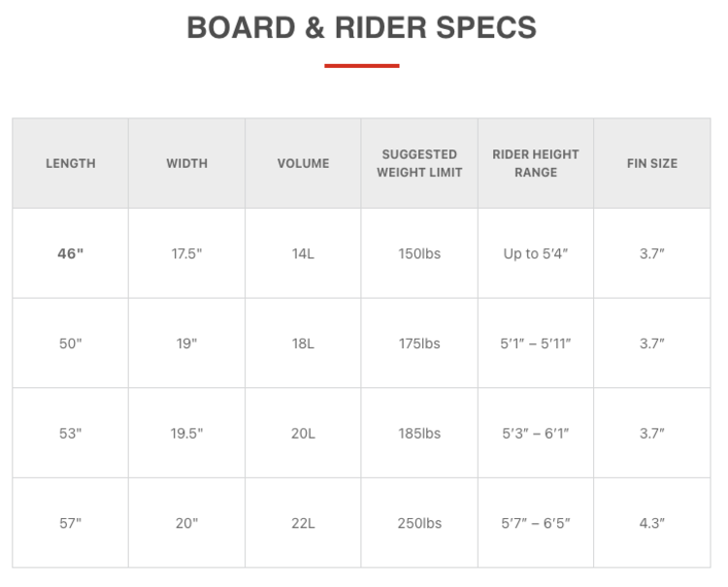Click the Up to 5'4" height cell
Screen dimensions: 728x587
[536, 253]
